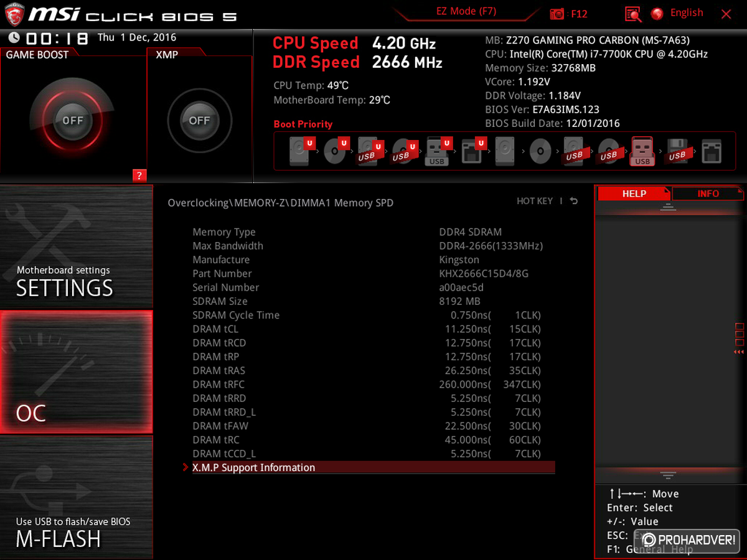Click the DRAM tRFC 347CLK value
Viewport: 747px width, 560px height.
point(522,385)
